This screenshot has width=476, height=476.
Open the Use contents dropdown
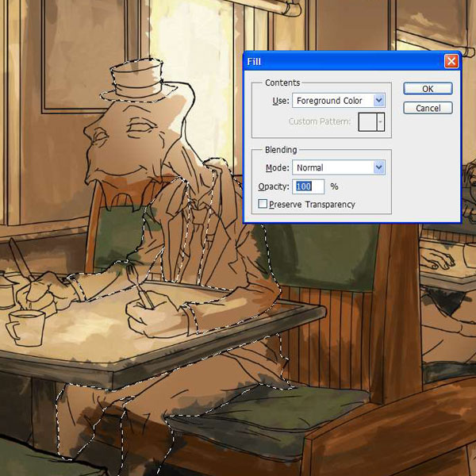click(339, 101)
